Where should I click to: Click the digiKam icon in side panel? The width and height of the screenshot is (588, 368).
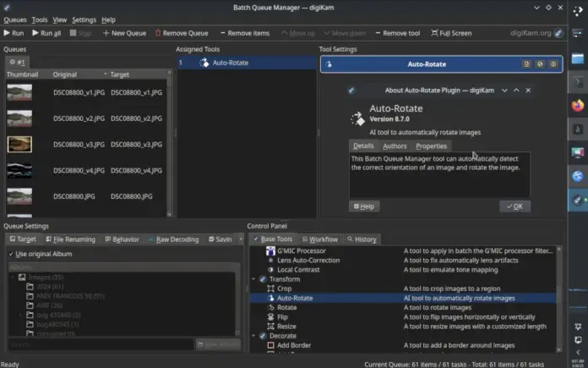(x=578, y=200)
